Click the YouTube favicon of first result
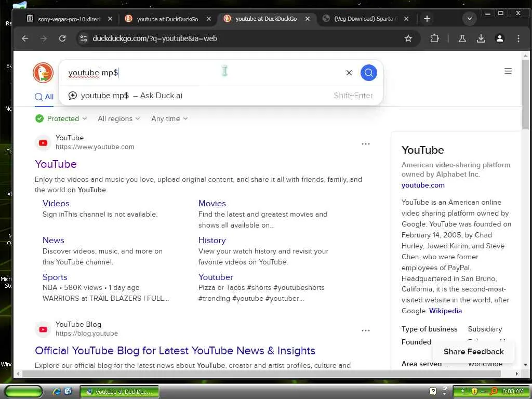This screenshot has width=532, height=399. (x=43, y=143)
